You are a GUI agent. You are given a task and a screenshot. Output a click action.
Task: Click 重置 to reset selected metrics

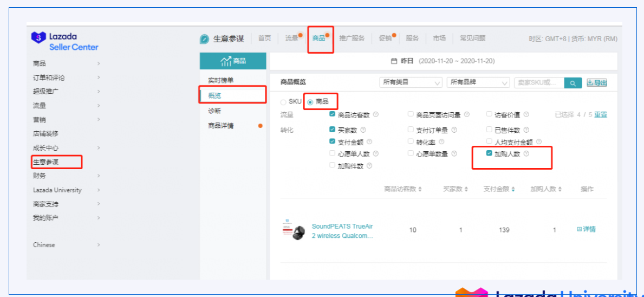(x=601, y=114)
